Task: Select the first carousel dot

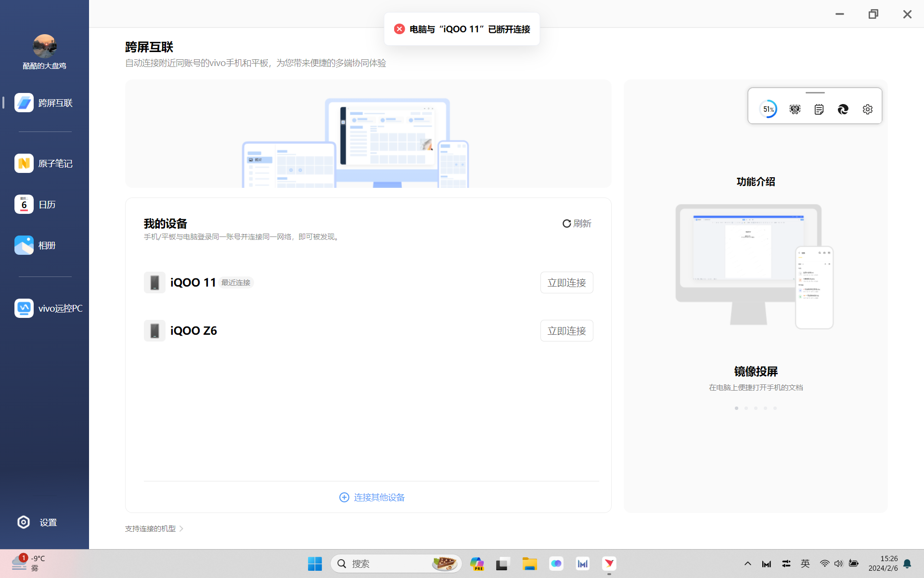Action: point(736,408)
